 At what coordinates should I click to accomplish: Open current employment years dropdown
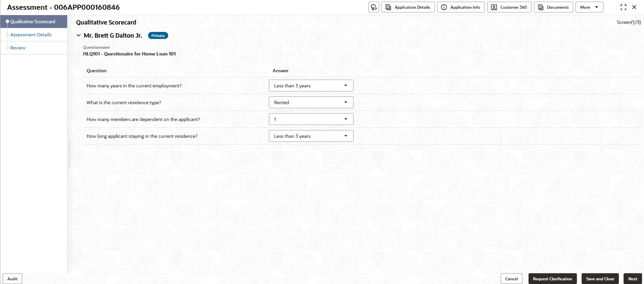tap(311, 86)
